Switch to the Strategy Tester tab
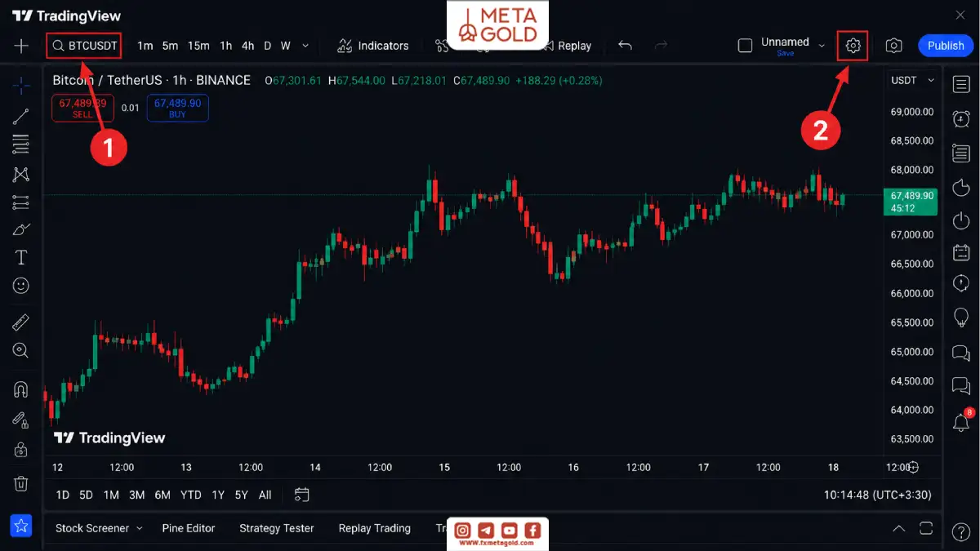The width and height of the screenshot is (980, 551). pyautogui.click(x=277, y=528)
